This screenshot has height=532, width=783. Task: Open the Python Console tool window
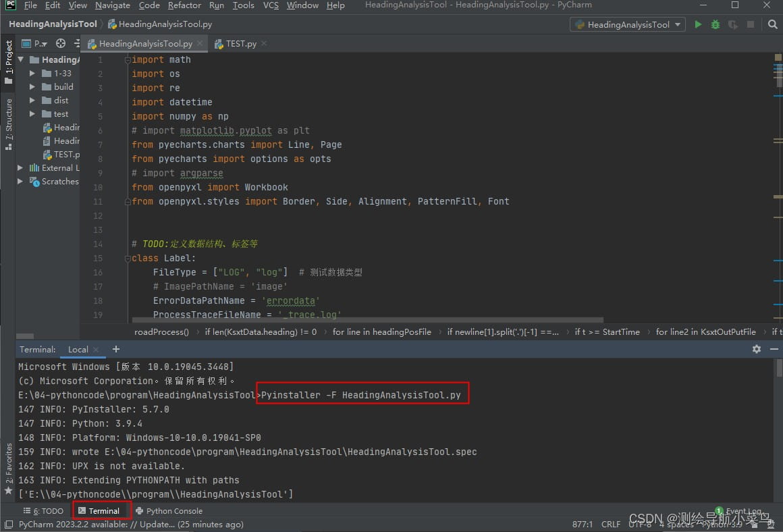(169, 511)
